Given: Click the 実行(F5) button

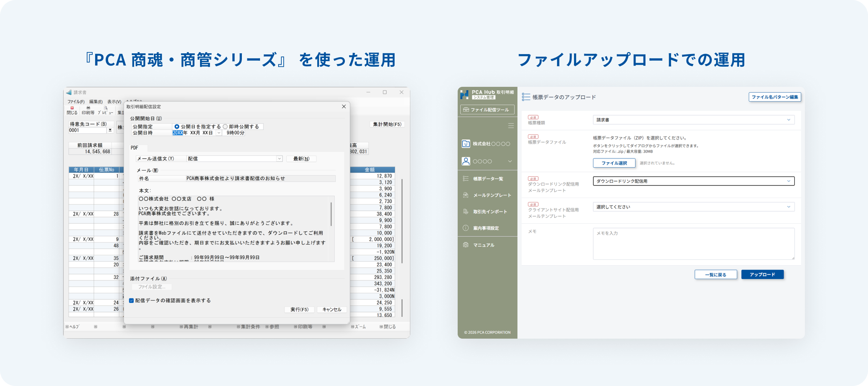Looking at the screenshot, I should 299,310.
